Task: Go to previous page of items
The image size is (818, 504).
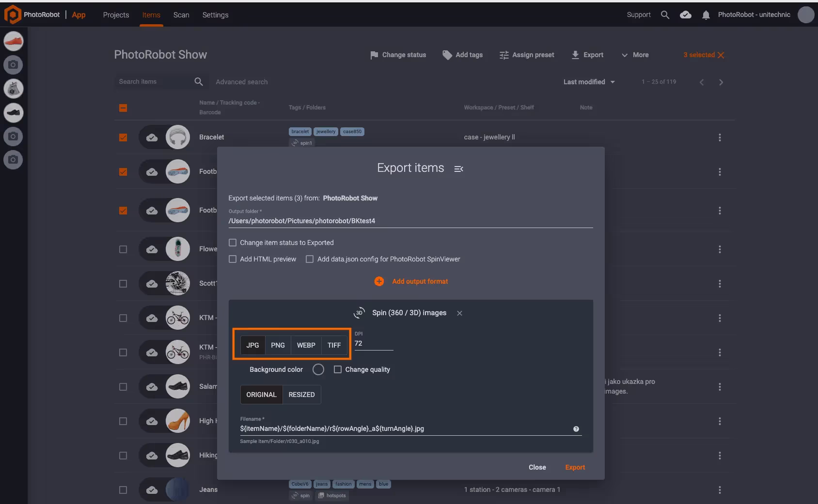Action: click(x=702, y=82)
